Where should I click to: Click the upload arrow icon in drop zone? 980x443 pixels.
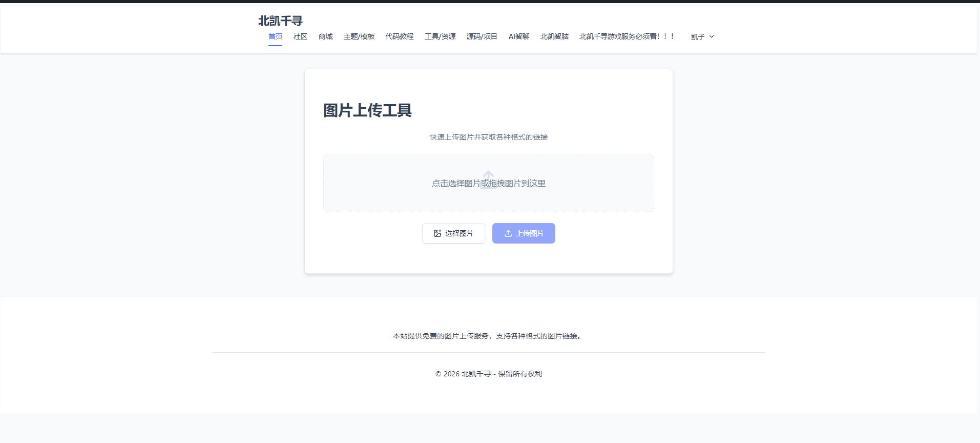point(489,179)
